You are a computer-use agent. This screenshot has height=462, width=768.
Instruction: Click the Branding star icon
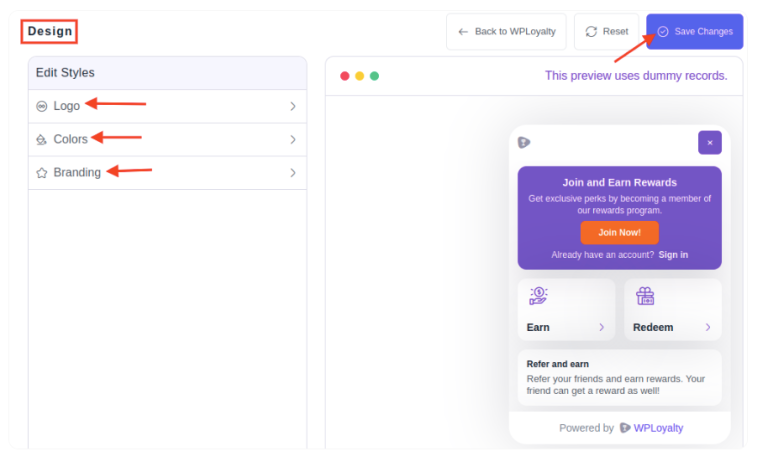tap(42, 173)
